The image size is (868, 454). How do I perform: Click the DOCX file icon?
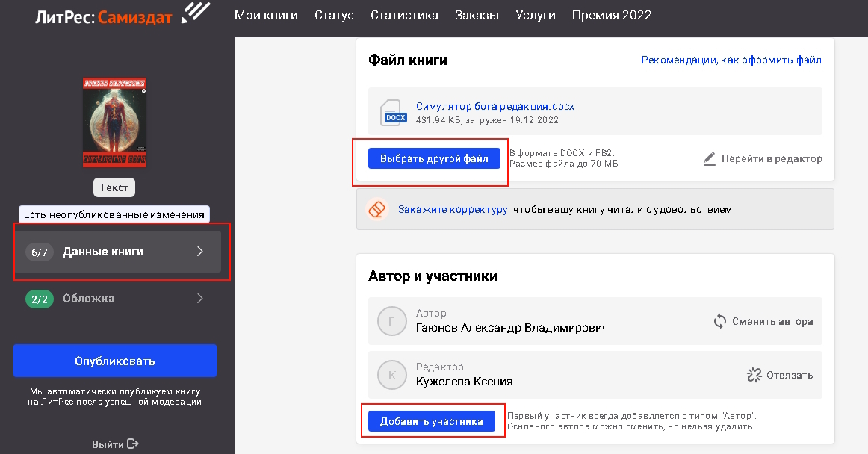coord(393,113)
